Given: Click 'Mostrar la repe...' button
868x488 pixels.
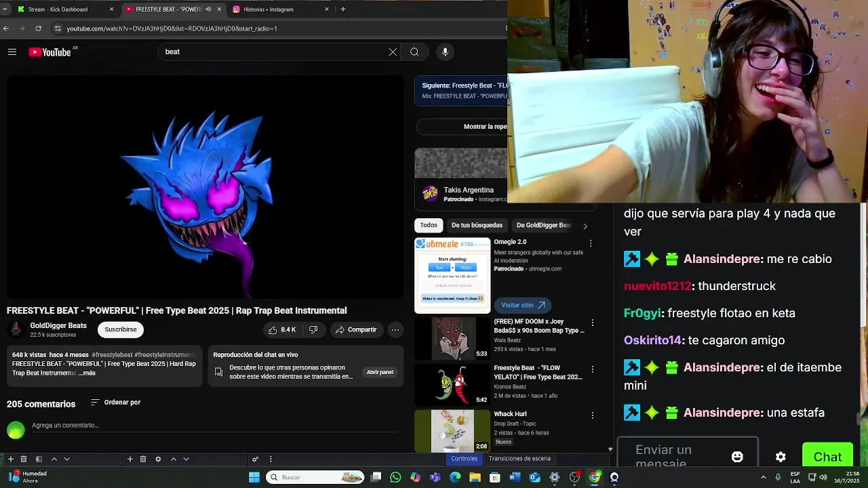Looking at the screenshot, I should (x=462, y=127).
